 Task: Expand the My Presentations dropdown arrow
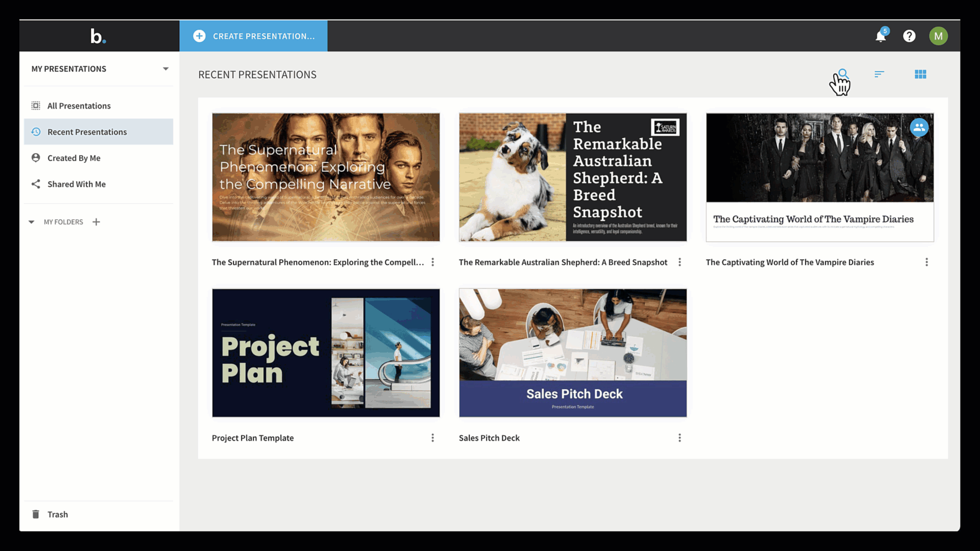[165, 69]
